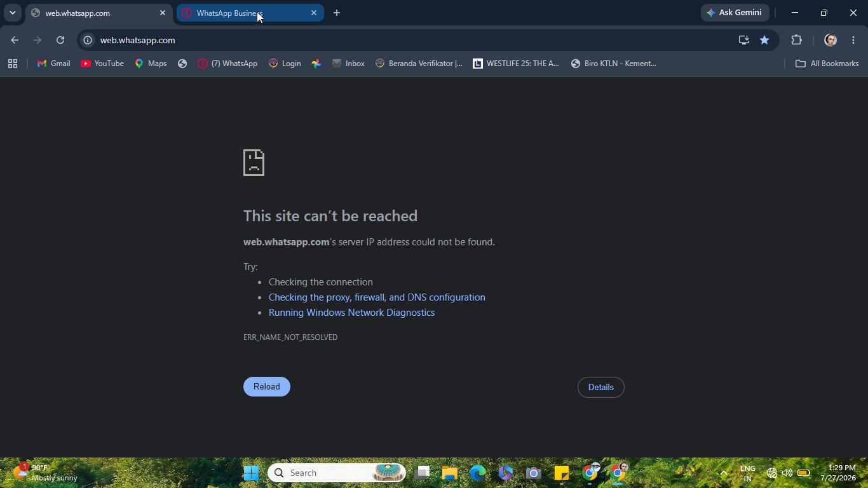Close the WhatsApp Business tab

pos(314,13)
